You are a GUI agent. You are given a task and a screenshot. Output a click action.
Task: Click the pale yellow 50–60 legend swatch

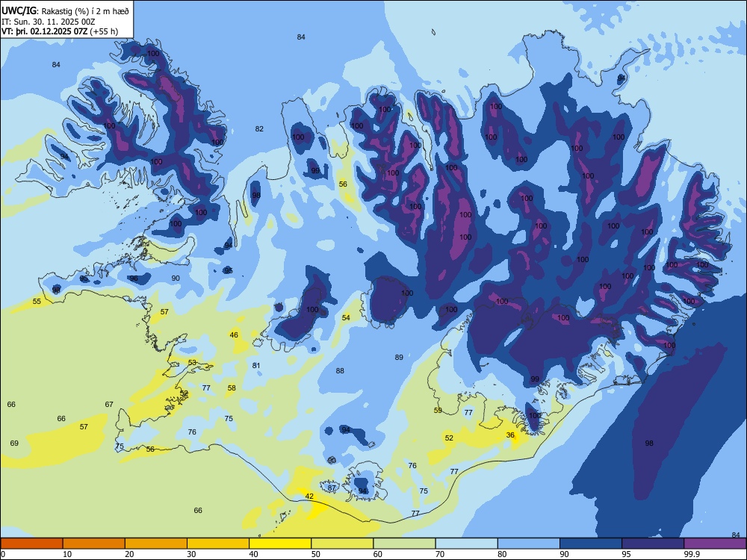(x=342, y=544)
